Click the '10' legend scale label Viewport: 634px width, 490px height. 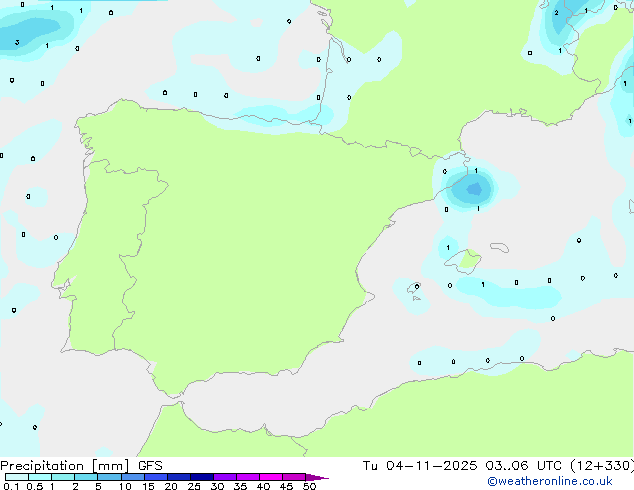click(x=125, y=486)
